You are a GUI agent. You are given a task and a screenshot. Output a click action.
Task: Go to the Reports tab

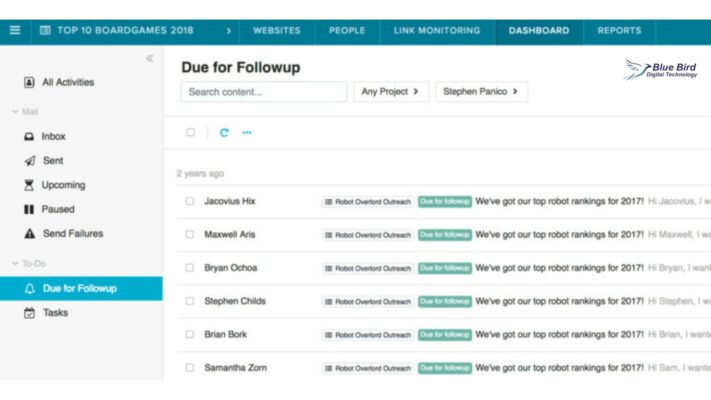pos(619,30)
